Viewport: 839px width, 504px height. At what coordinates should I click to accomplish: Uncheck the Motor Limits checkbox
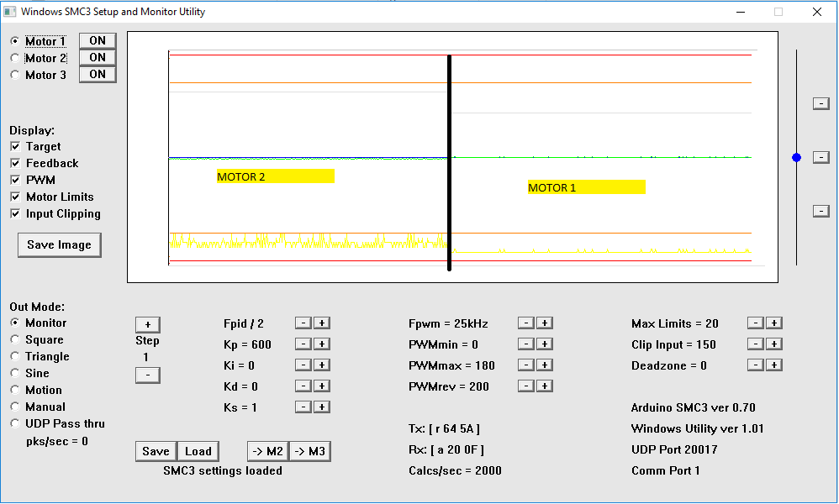(x=15, y=197)
